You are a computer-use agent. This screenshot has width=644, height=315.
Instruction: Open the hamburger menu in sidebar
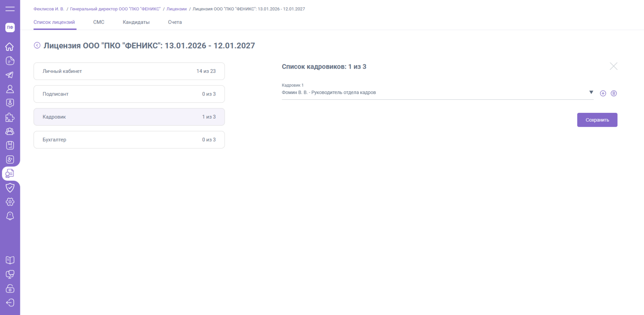click(10, 9)
